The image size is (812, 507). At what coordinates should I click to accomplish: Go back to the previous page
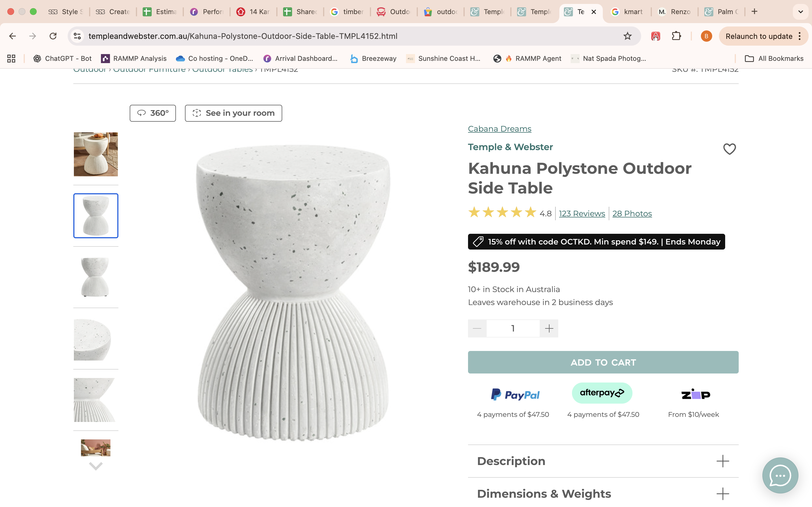12,36
